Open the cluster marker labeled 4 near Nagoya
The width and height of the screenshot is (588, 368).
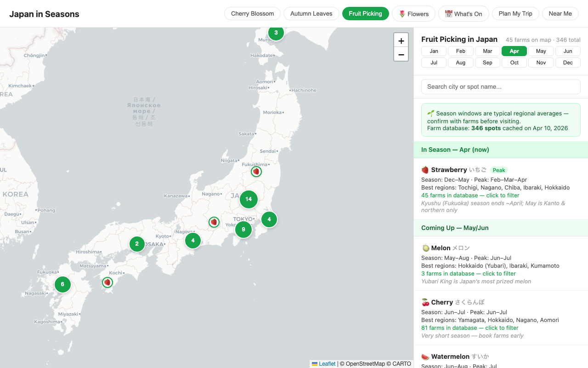[x=193, y=240]
